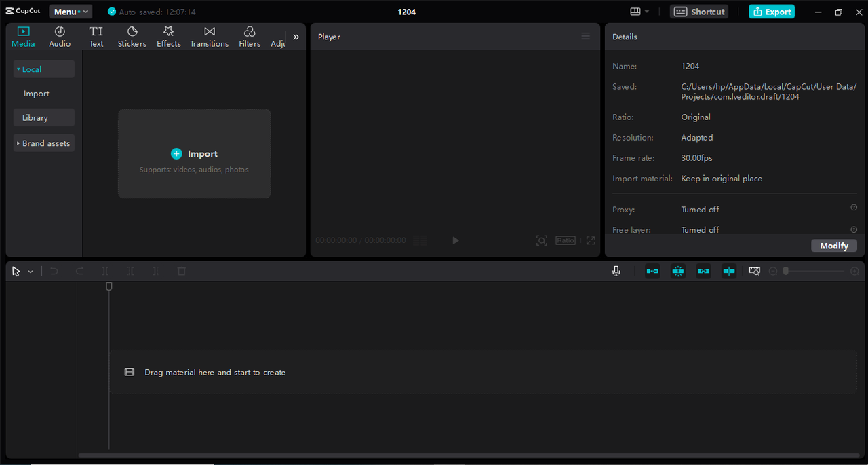
Task: Click the Modify button in Details
Action: click(x=834, y=246)
